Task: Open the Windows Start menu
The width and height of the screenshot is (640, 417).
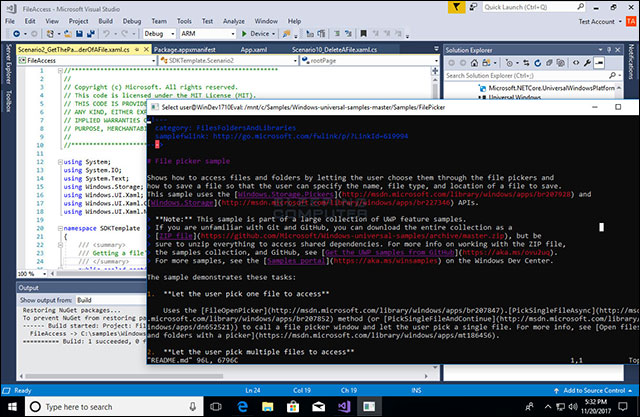Action: coord(12,406)
